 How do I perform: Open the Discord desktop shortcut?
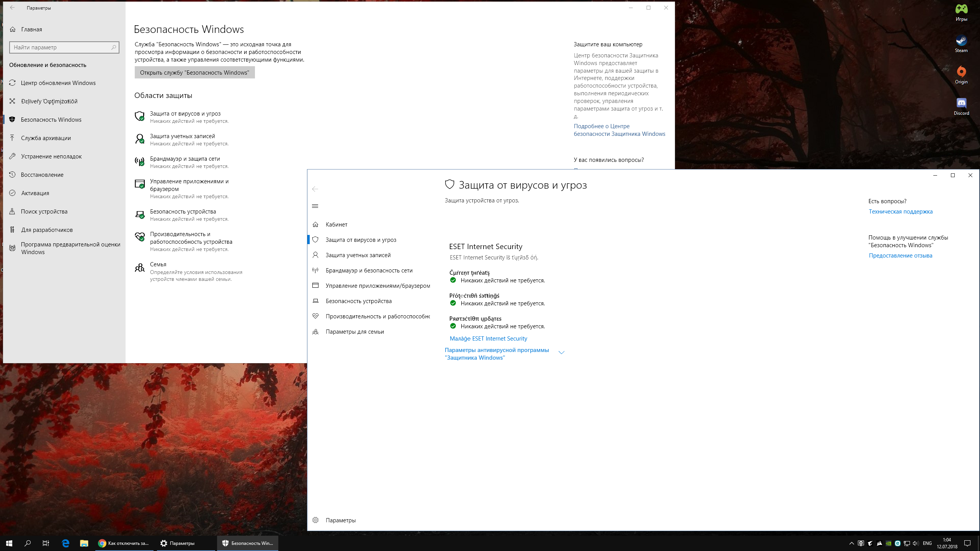[961, 107]
